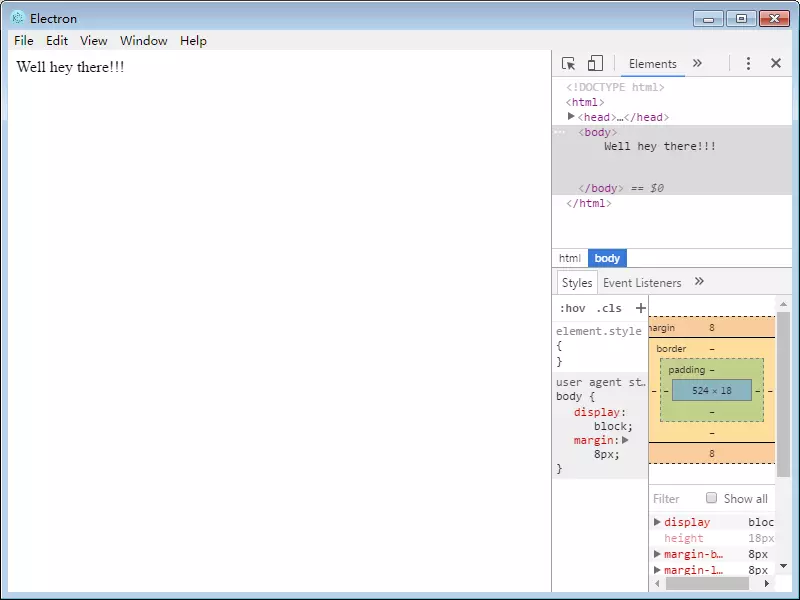Open the View menu
Viewport: 800px width, 600px height.
(93, 41)
